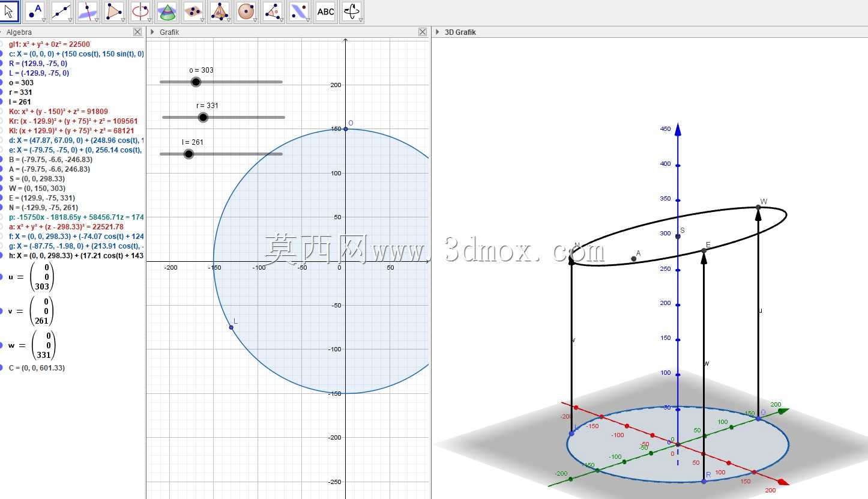Toggle visibility of slider o = 303
The height and width of the screenshot is (499, 868).
[x=2, y=82]
